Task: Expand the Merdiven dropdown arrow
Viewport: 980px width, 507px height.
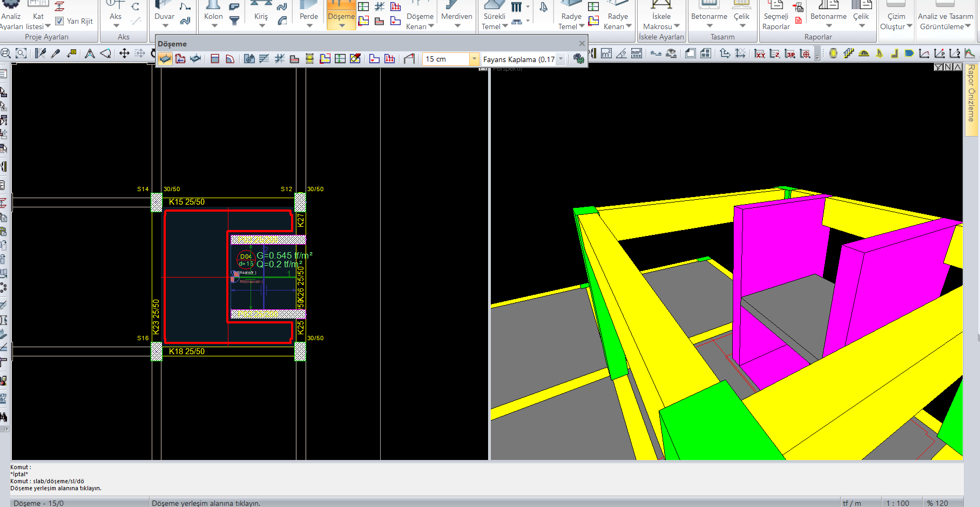Action: pyautogui.click(x=457, y=26)
